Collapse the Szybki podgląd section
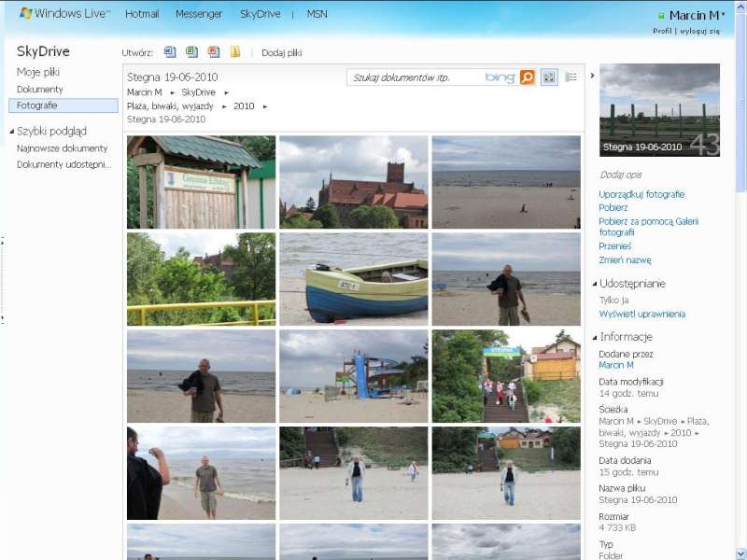The width and height of the screenshot is (747, 560). coord(12,132)
